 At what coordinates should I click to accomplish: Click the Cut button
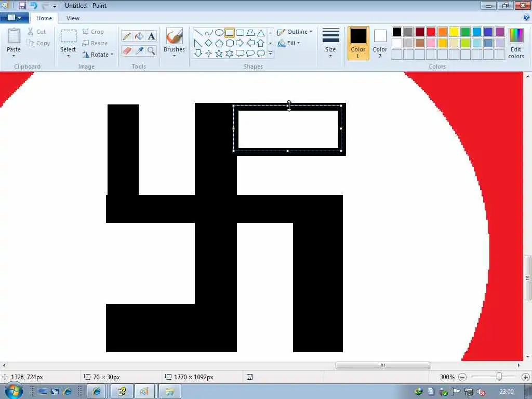coord(37,32)
